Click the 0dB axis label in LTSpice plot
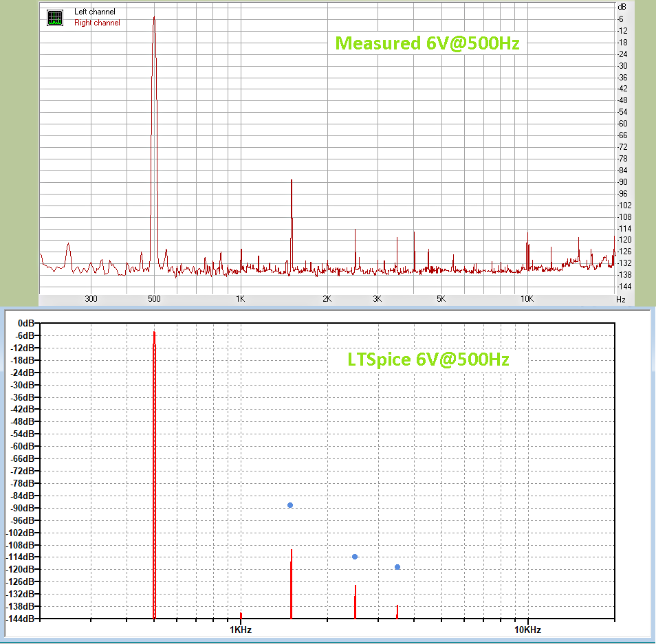Image resolution: width=656 pixels, height=644 pixels. [26, 323]
